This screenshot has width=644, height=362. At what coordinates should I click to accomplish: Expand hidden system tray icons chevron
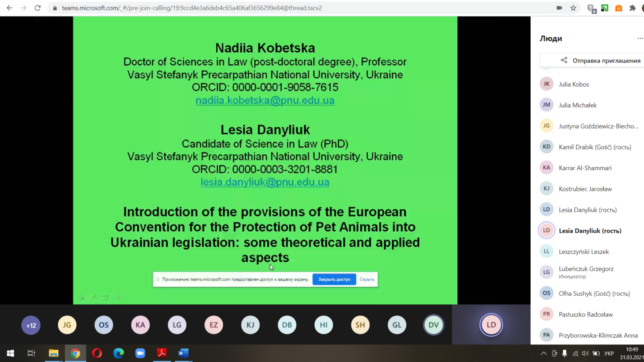(544, 353)
